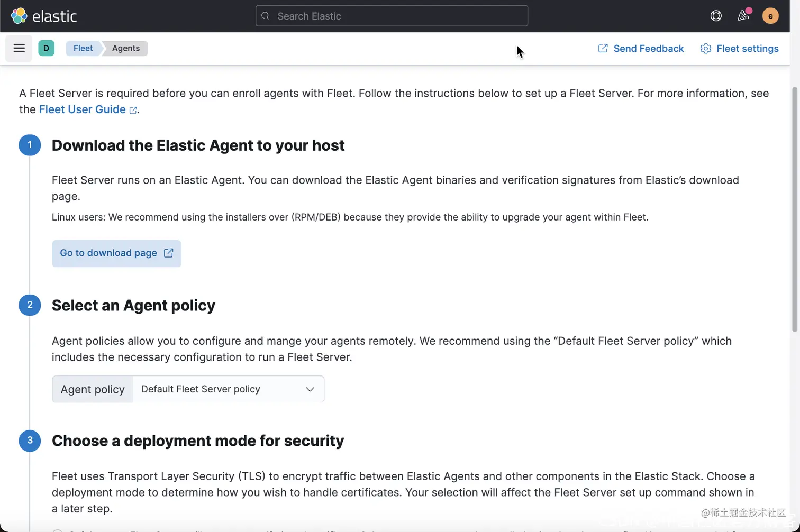Click the Send Feedback external link icon
The image size is (800, 532).
[x=603, y=49]
